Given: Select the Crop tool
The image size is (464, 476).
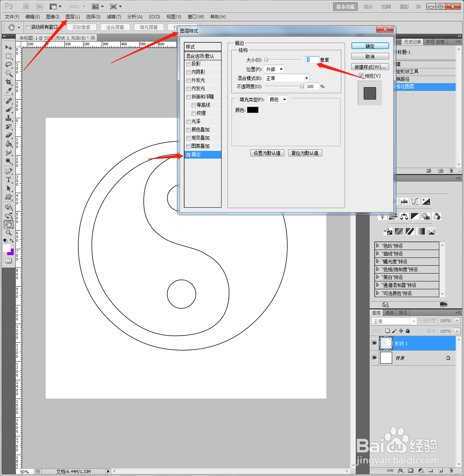Looking at the screenshot, I should click(x=9, y=82).
